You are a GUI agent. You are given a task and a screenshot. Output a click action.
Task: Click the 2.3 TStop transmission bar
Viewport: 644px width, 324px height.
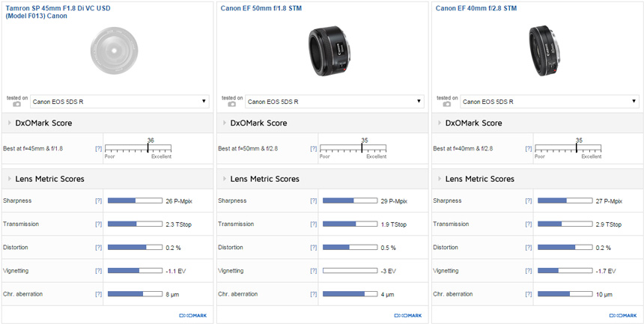pyautogui.click(x=135, y=224)
